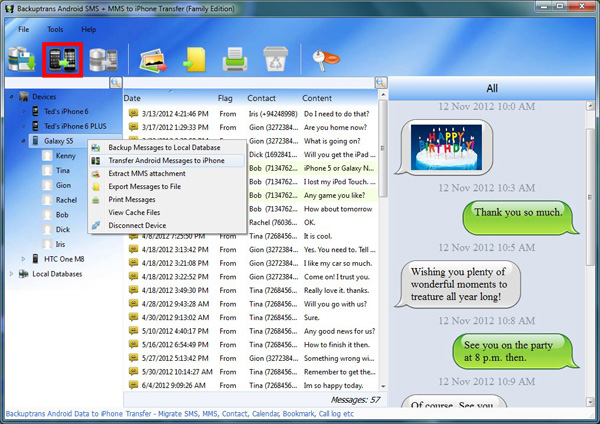Viewport: 600px width, 424px height.
Task: Click the tree search input field
Action: coord(57,82)
